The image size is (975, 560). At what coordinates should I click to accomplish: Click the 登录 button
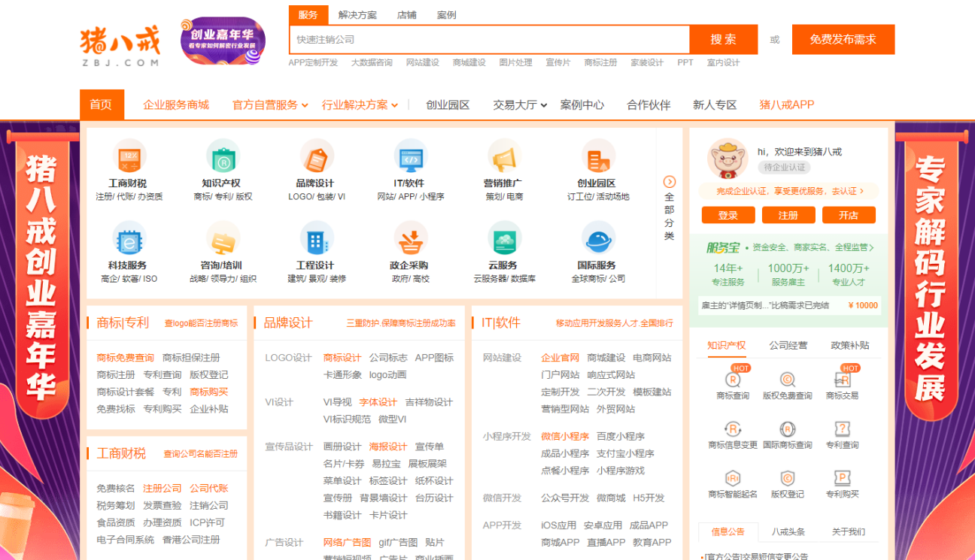[x=728, y=216]
